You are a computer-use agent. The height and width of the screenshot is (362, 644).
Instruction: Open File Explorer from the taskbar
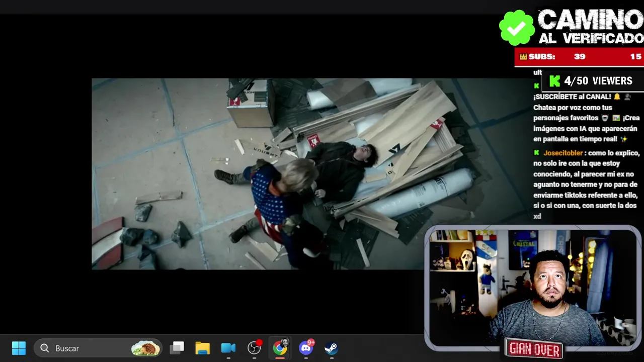[x=203, y=348]
